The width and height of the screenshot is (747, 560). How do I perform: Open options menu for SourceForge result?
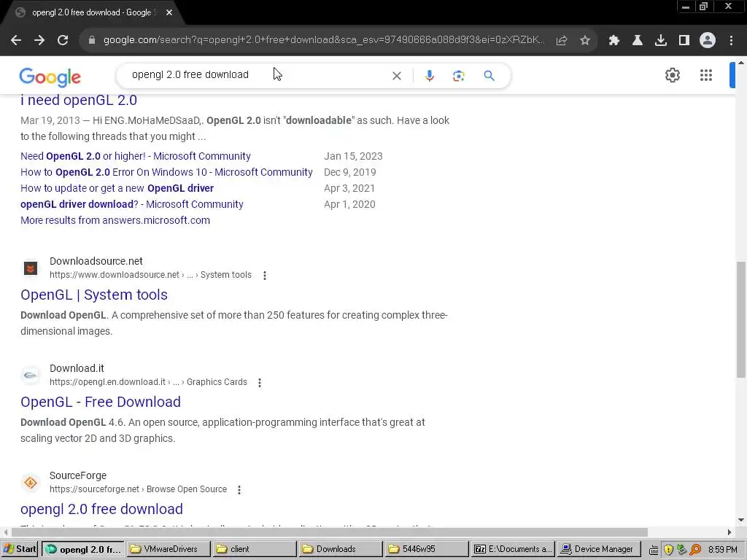239,489
